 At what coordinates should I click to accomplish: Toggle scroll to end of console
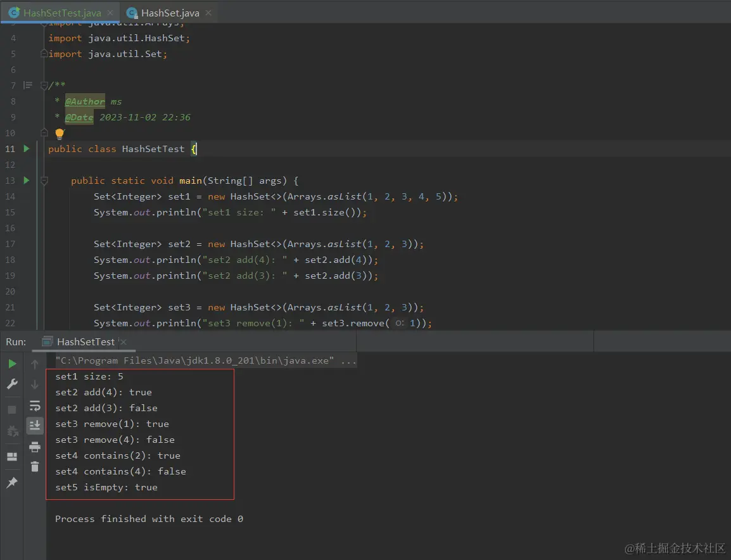(x=35, y=425)
